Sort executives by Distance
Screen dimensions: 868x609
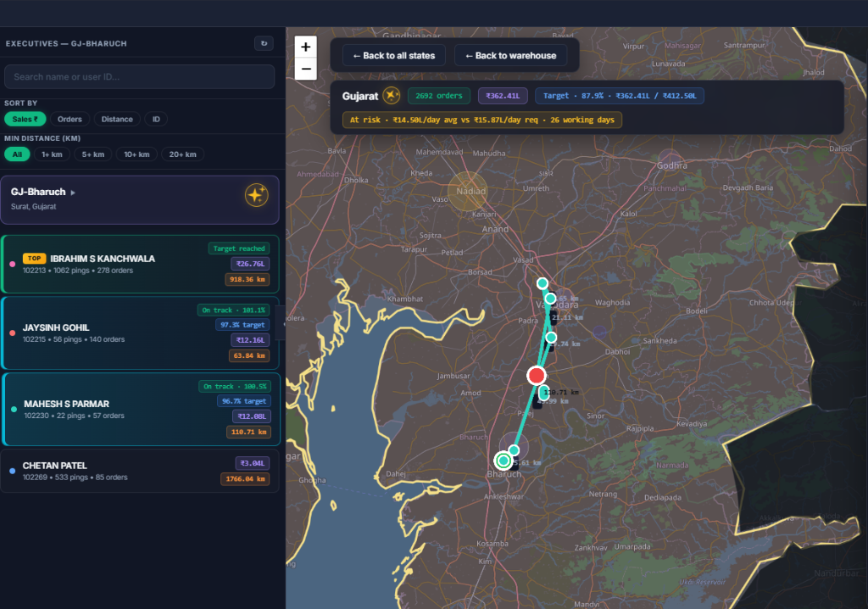[x=117, y=119]
